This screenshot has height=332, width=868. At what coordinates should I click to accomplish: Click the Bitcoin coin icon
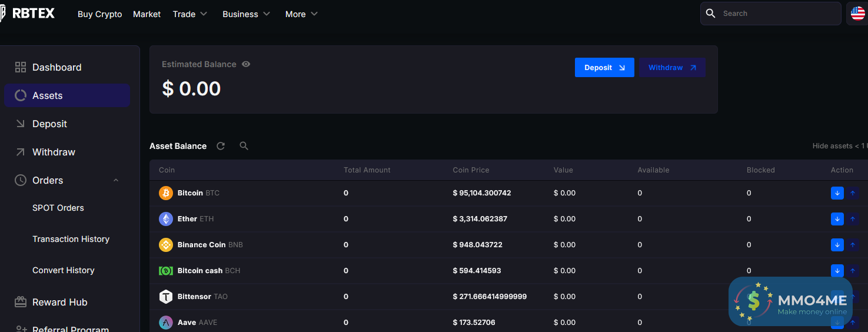tap(166, 193)
